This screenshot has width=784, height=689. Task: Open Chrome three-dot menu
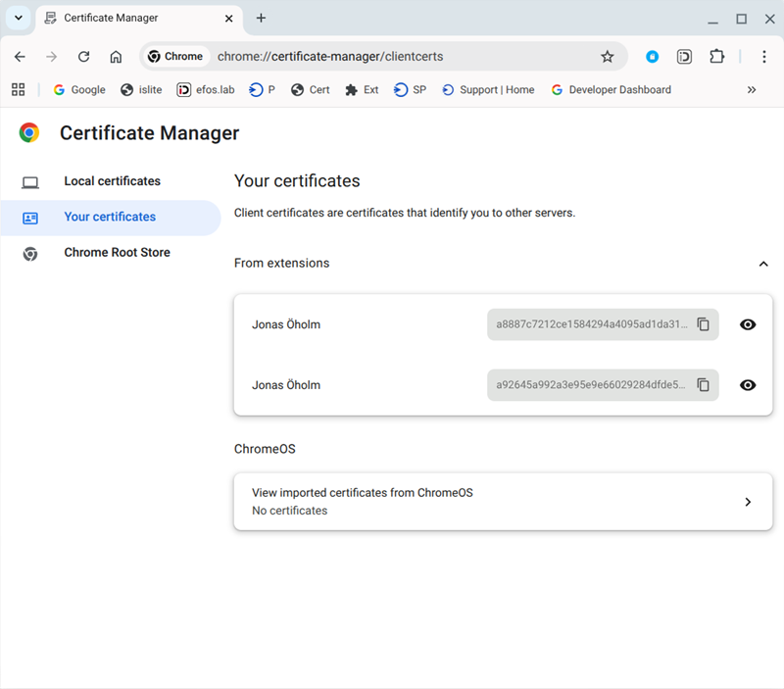tap(763, 57)
